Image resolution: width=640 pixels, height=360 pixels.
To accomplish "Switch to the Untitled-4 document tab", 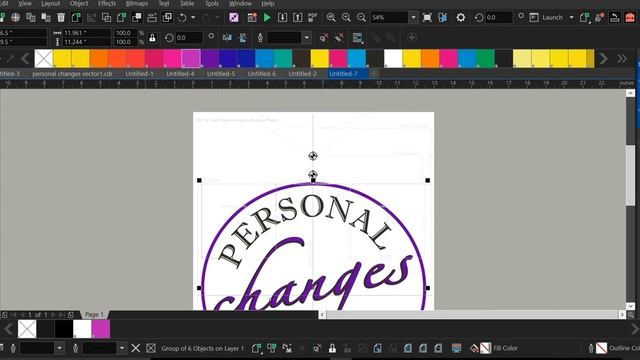I will tap(180, 74).
